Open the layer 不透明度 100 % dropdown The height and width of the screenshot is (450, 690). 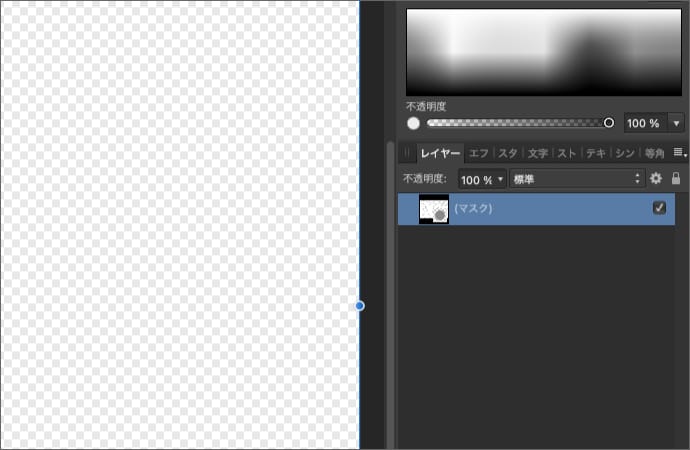click(x=483, y=179)
